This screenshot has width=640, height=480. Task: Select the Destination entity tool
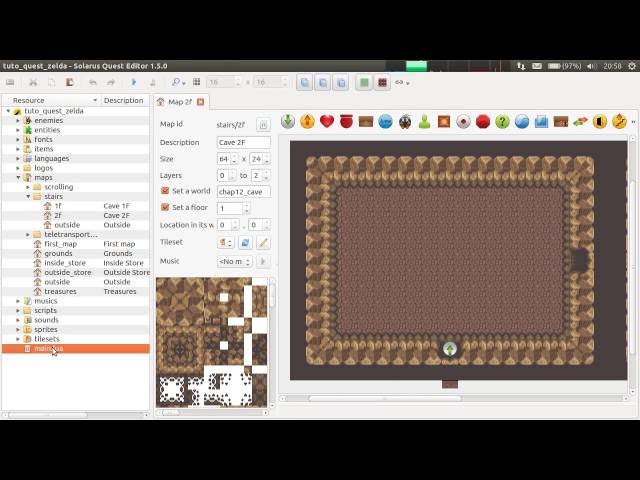(288, 122)
